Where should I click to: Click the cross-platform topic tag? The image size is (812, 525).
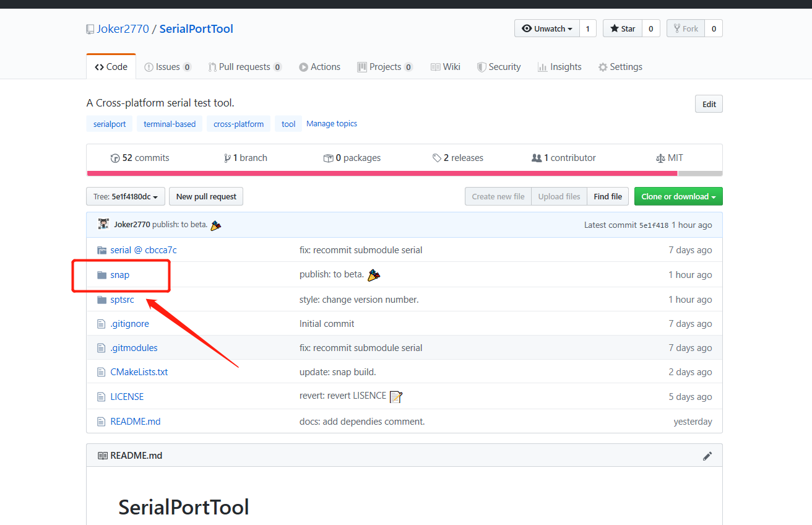tap(238, 124)
